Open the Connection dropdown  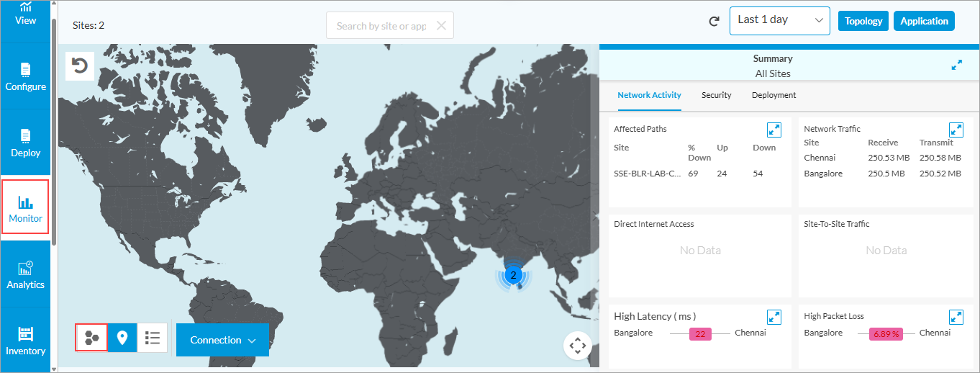coord(222,340)
